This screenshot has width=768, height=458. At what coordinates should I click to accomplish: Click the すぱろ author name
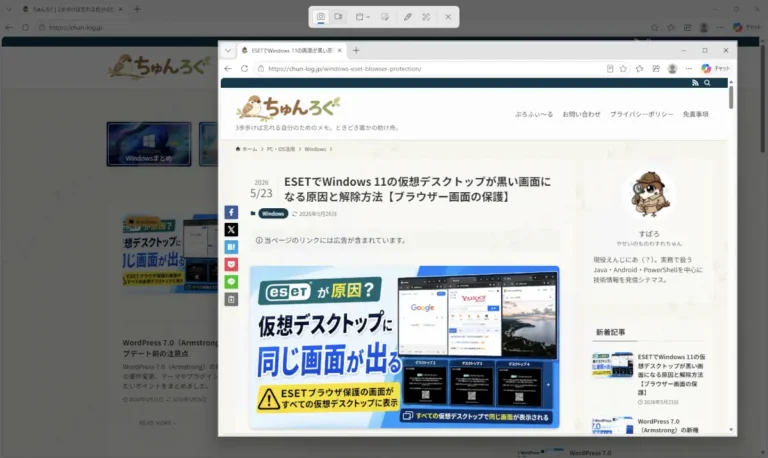point(649,234)
